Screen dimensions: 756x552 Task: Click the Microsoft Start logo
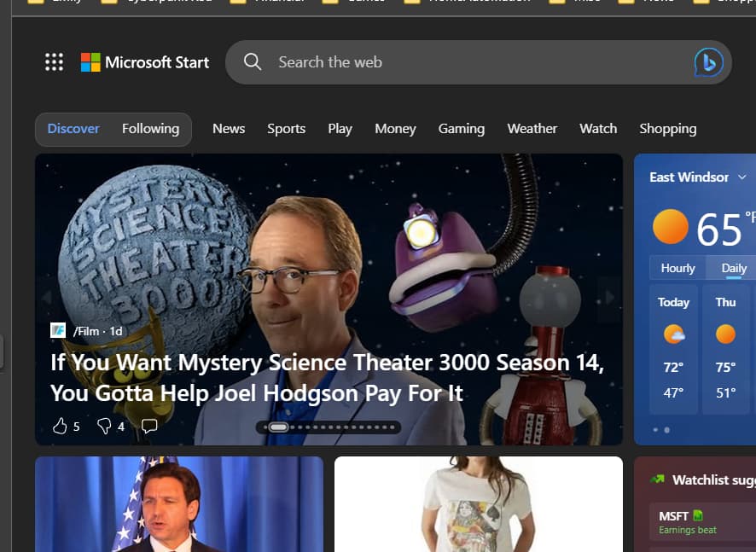click(145, 62)
